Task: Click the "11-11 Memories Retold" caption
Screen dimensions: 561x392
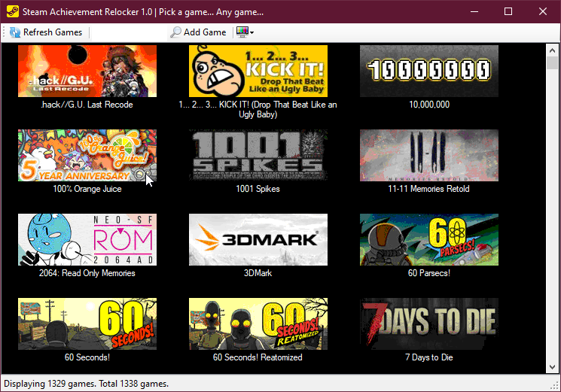Action: click(x=428, y=189)
